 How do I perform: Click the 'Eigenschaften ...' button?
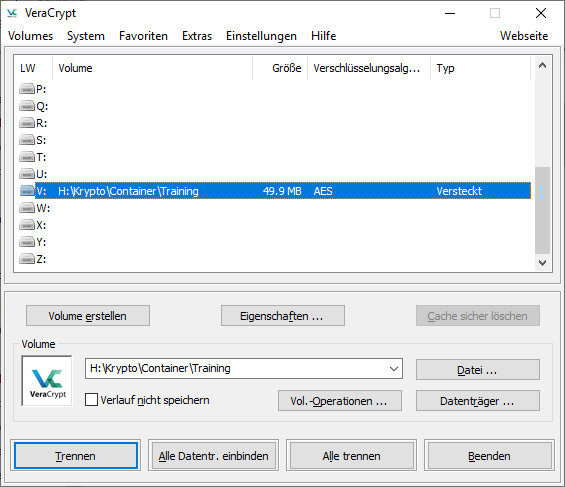click(282, 316)
